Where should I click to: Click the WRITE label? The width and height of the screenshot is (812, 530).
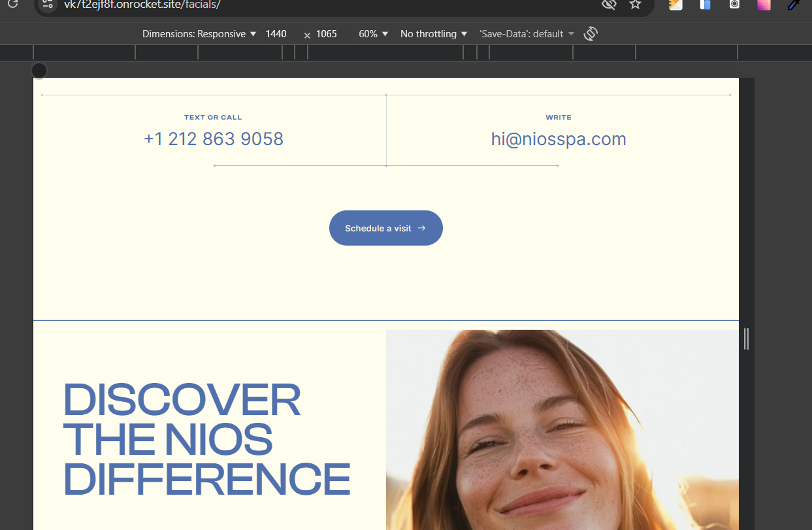(x=559, y=118)
